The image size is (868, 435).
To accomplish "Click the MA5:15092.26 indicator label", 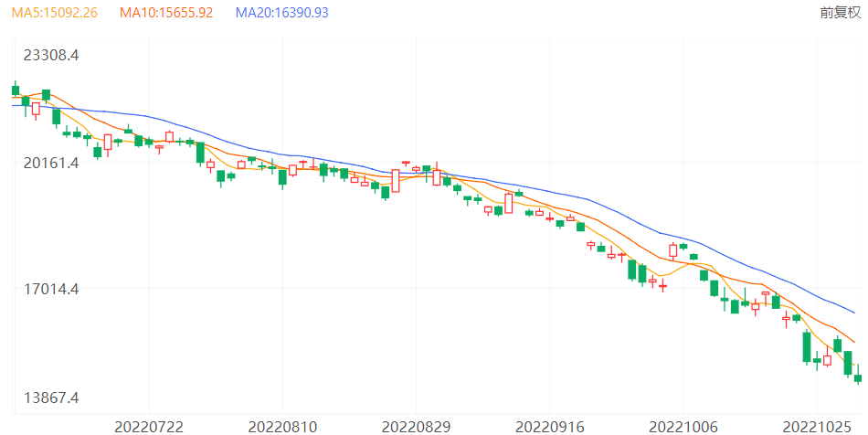I will pos(54,13).
